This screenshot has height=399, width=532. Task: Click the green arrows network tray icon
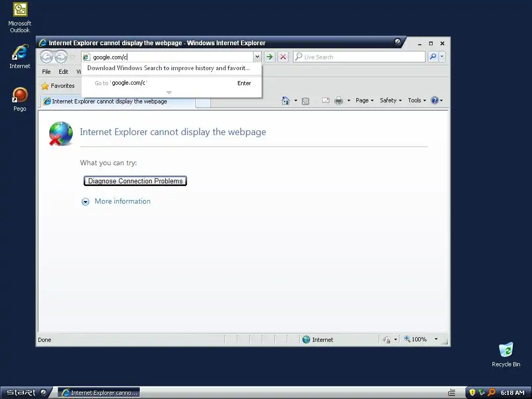(482, 393)
